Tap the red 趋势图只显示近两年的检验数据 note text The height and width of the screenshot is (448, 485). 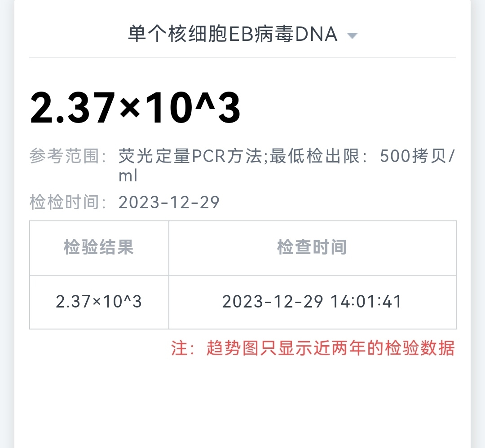(331, 348)
